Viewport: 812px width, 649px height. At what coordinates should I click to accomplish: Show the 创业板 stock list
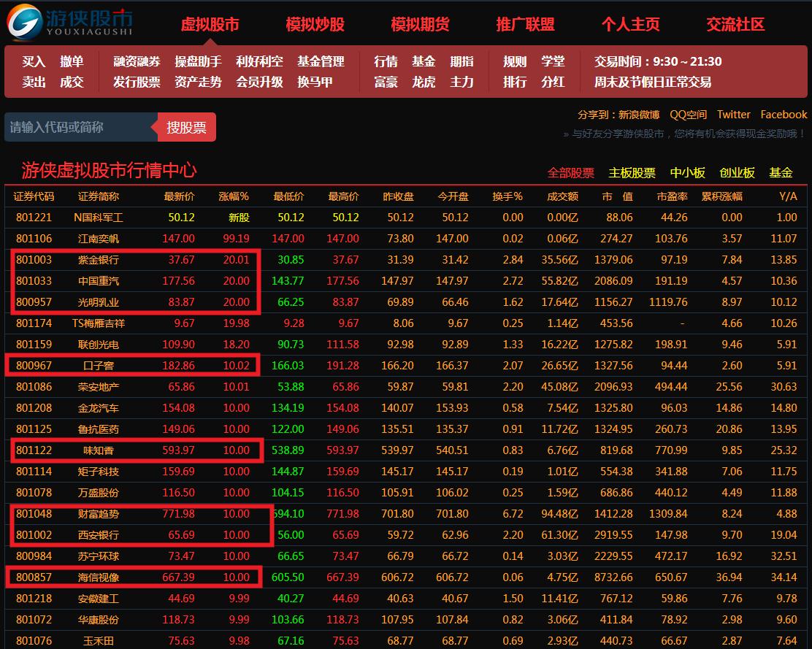(737, 173)
